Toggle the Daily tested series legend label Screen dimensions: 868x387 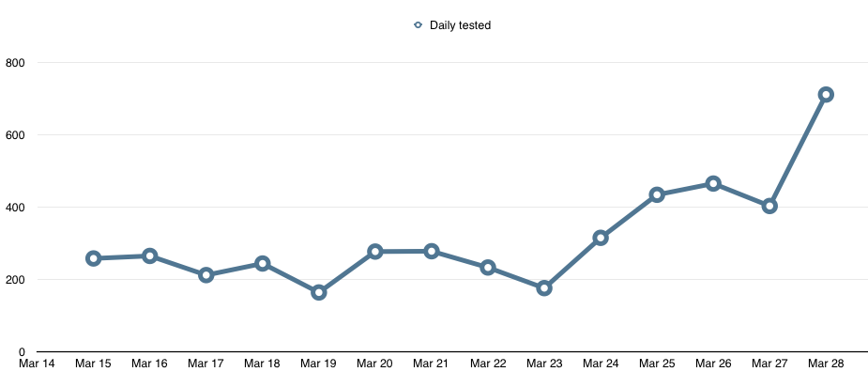(x=460, y=25)
